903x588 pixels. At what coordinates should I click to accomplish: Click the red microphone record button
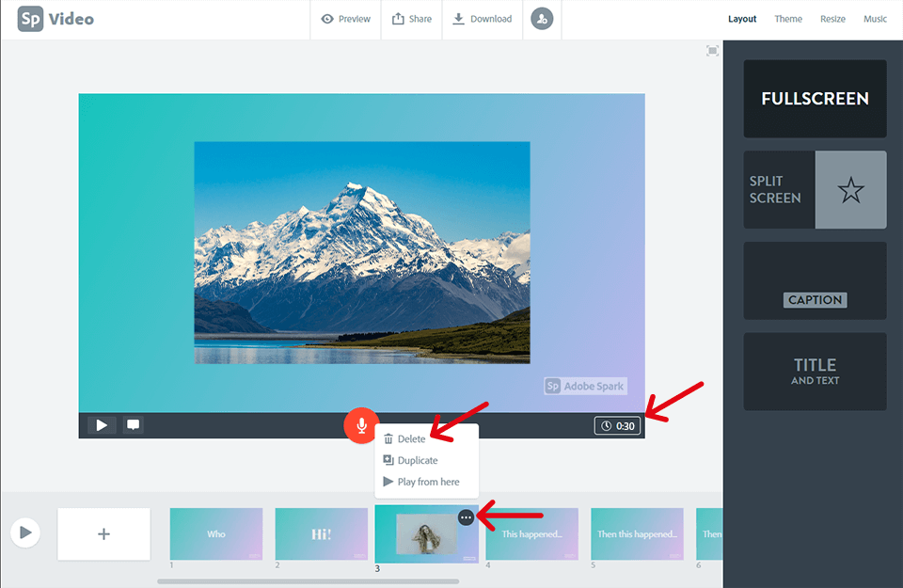click(x=361, y=425)
